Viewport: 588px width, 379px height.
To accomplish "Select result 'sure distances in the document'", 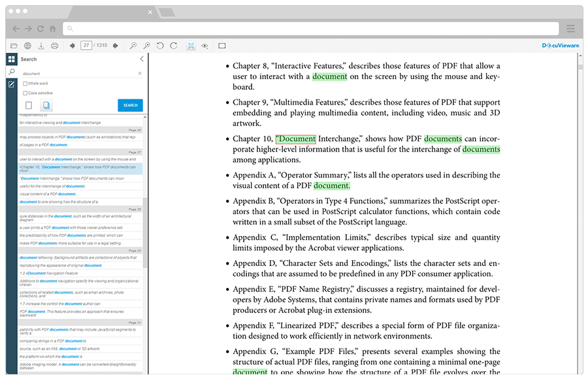I will point(80,218).
